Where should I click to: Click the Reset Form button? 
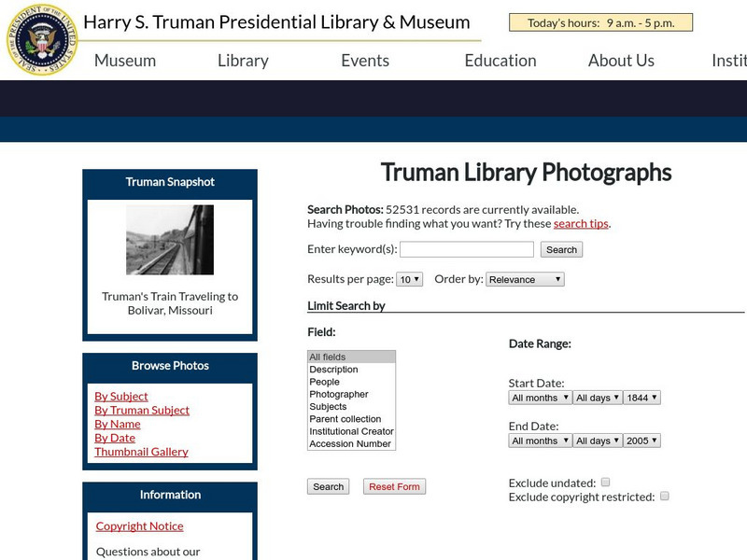[x=394, y=486]
